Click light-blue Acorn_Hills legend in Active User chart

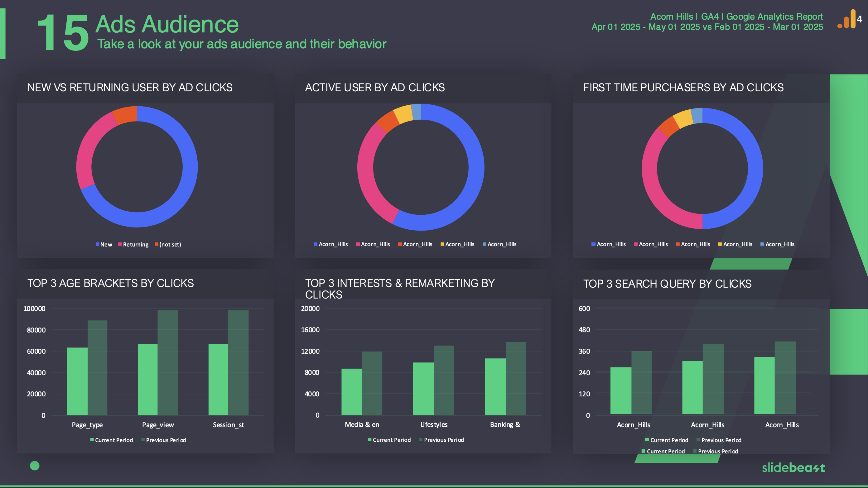(499, 244)
